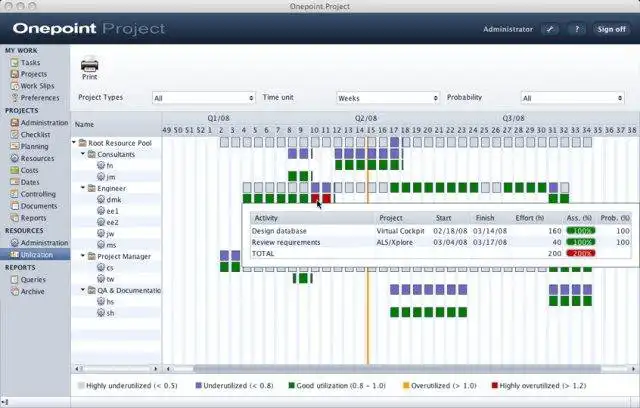Click the ALS/Xplore project cell
The width and height of the screenshot is (640, 408).
point(394,242)
